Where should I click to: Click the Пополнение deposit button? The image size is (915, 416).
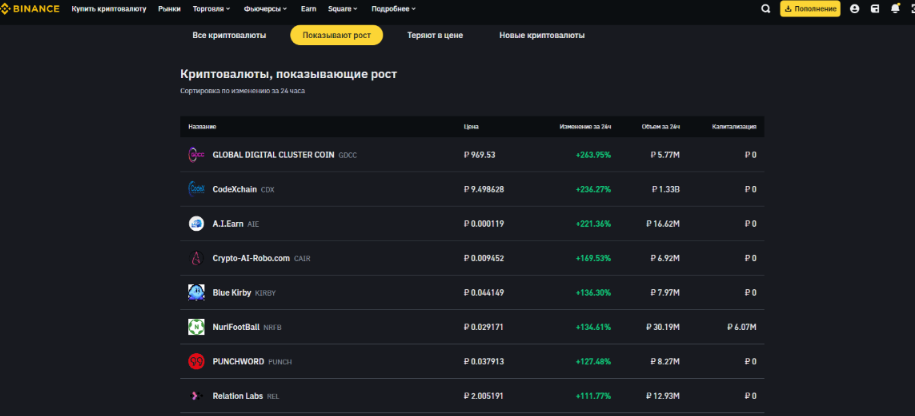point(810,9)
